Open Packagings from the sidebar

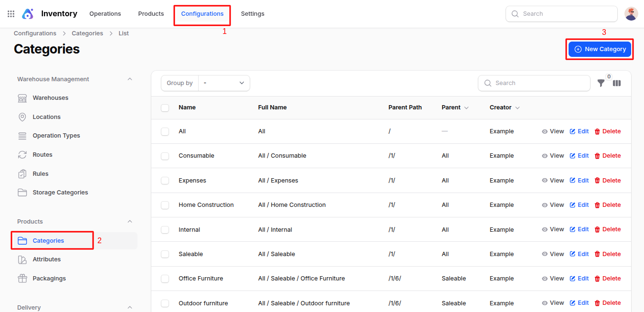tap(22, 278)
